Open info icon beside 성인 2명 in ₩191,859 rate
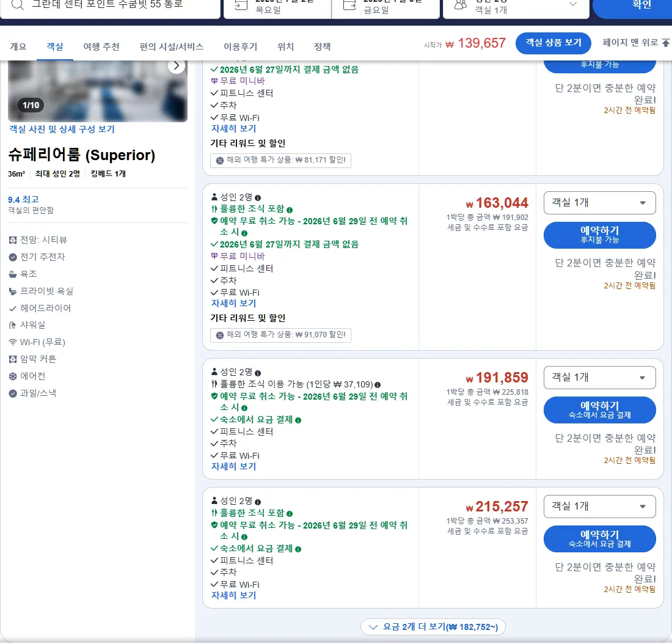 pos(258,373)
